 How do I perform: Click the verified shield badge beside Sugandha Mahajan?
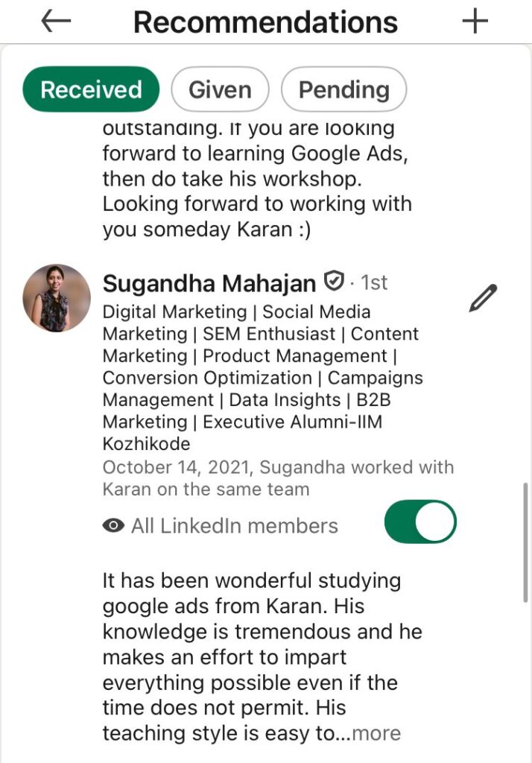tap(333, 282)
